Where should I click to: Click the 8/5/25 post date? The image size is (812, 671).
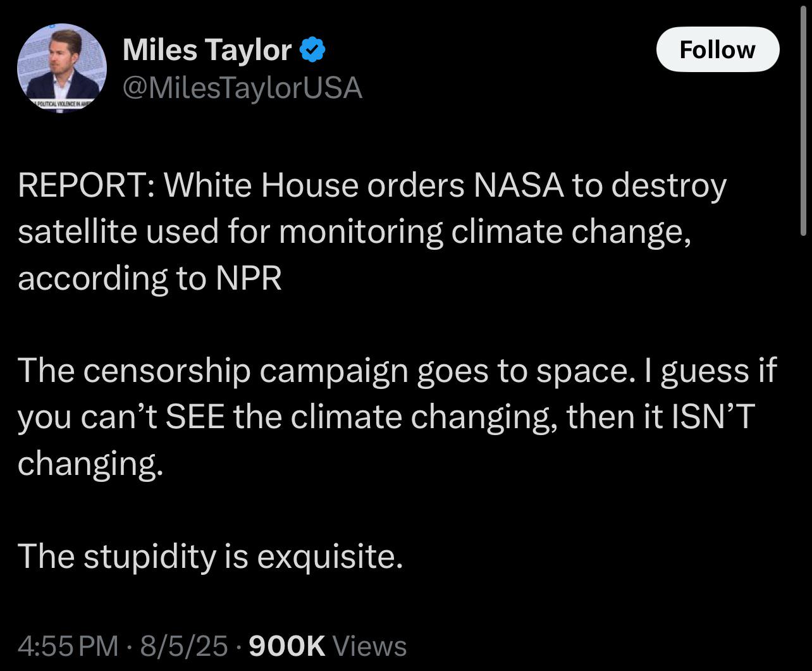point(185,646)
